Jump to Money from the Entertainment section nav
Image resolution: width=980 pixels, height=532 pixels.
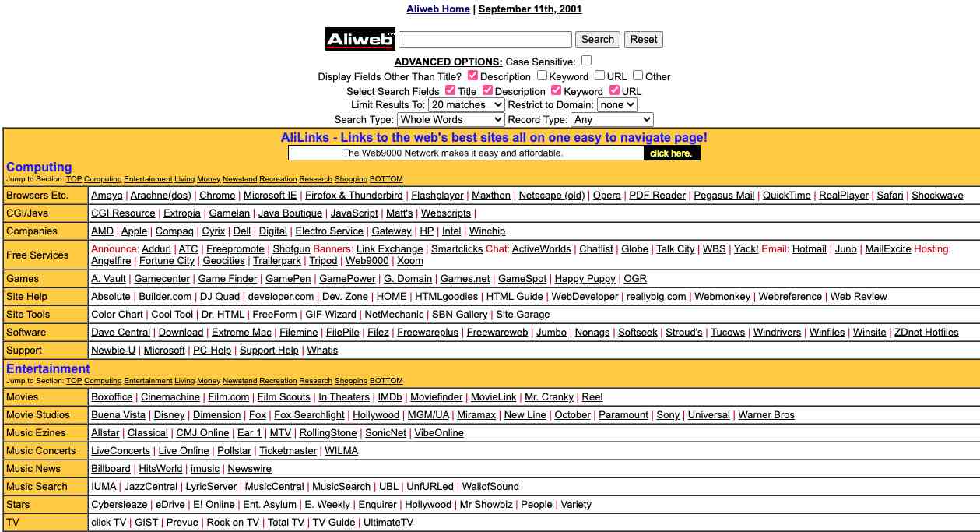pos(209,382)
